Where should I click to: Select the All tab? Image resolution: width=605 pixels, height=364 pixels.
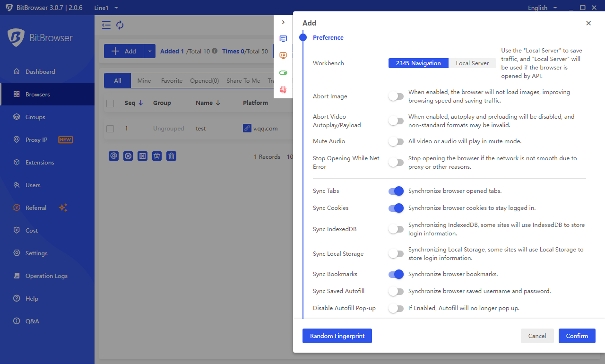[118, 81]
